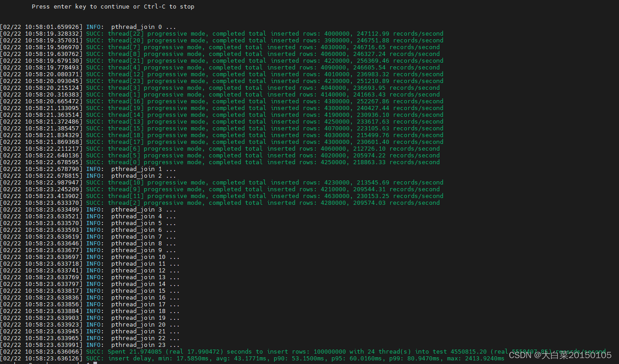Click the thread[10] log entry
Viewport: 619px width, 364px height.
click(222, 183)
